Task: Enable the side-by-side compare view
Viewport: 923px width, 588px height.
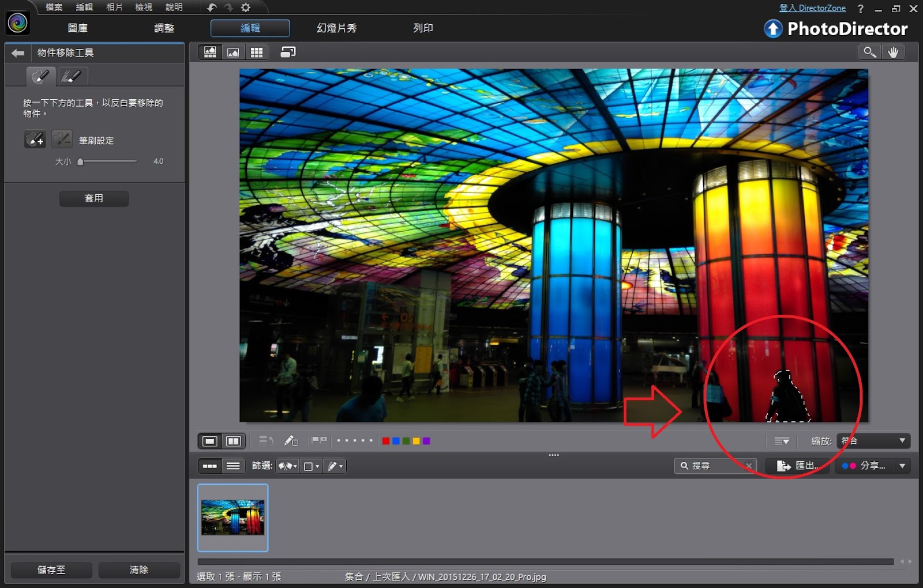Action: click(234, 441)
